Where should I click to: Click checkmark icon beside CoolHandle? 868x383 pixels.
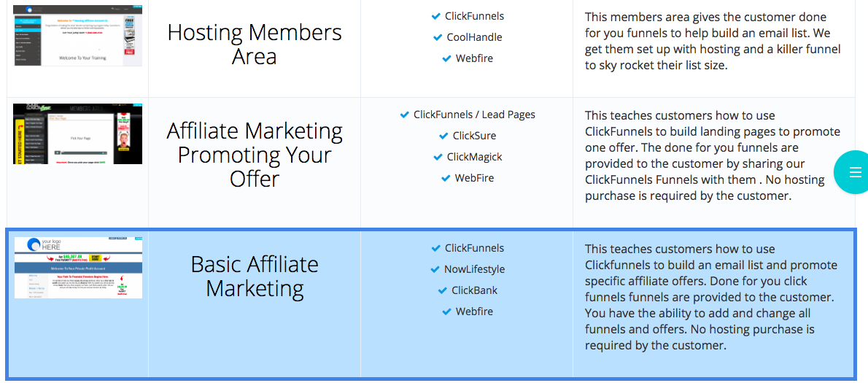438,38
